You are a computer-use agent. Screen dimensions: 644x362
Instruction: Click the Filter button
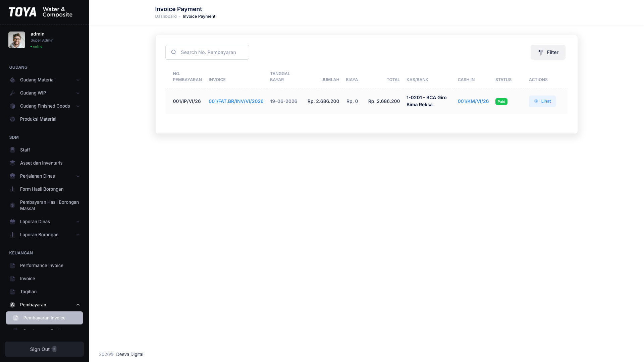[x=548, y=52]
